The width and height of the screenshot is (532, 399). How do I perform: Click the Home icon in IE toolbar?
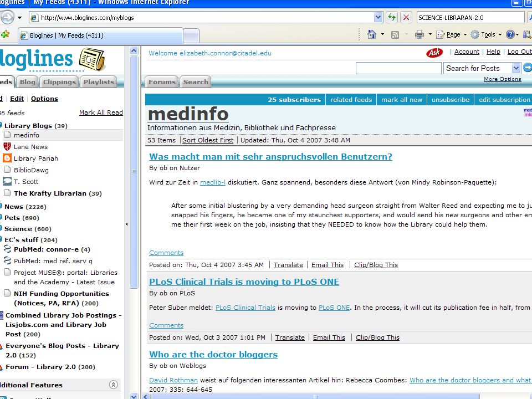click(x=372, y=34)
